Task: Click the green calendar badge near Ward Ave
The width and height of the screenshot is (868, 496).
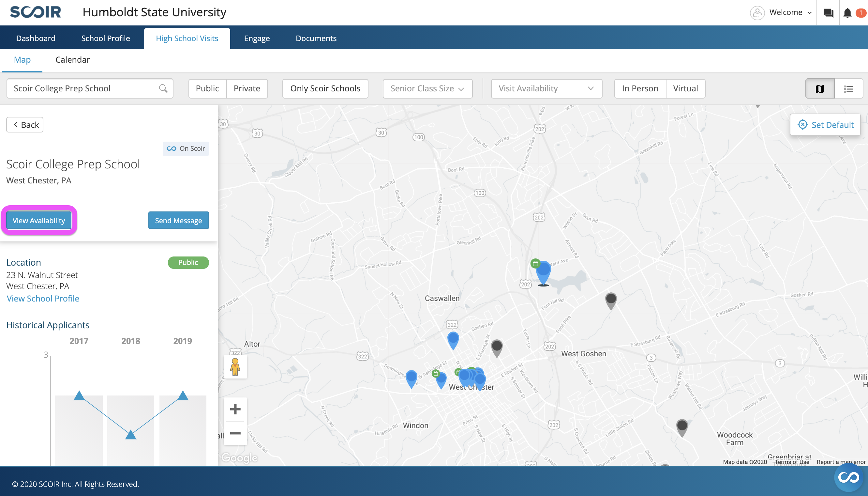Action: pyautogui.click(x=535, y=263)
